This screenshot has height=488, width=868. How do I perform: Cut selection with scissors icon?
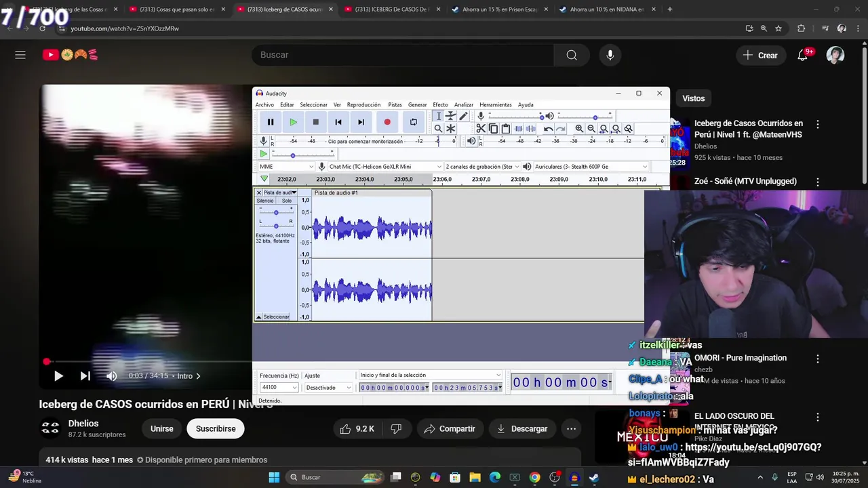pyautogui.click(x=481, y=128)
